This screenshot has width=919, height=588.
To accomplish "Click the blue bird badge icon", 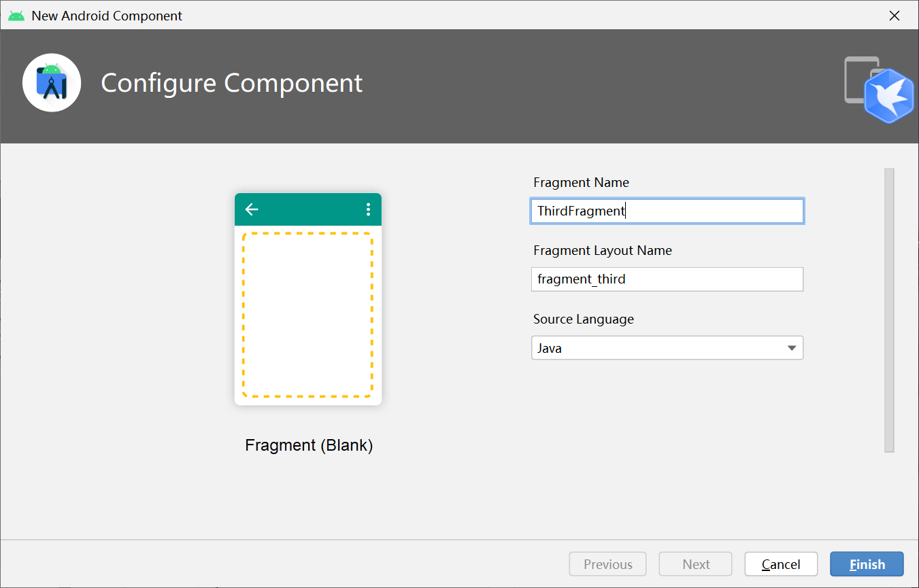I will point(890,96).
